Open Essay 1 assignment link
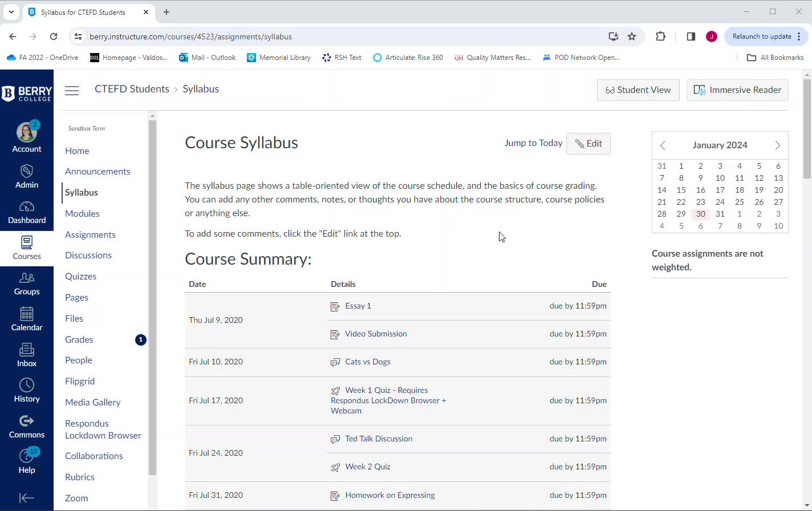This screenshot has height=511, width=812. click(x=358, y=306)
